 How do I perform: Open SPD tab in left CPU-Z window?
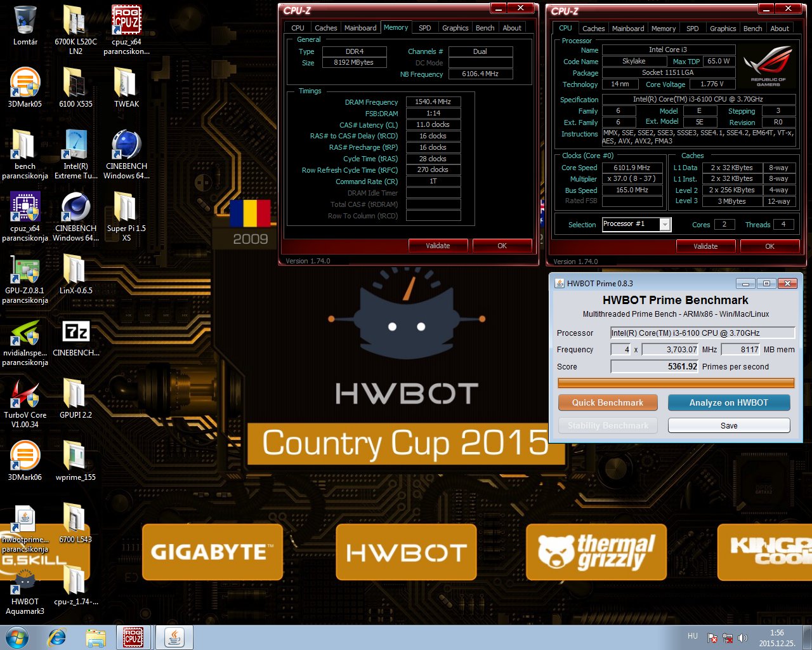coord(425,28)
